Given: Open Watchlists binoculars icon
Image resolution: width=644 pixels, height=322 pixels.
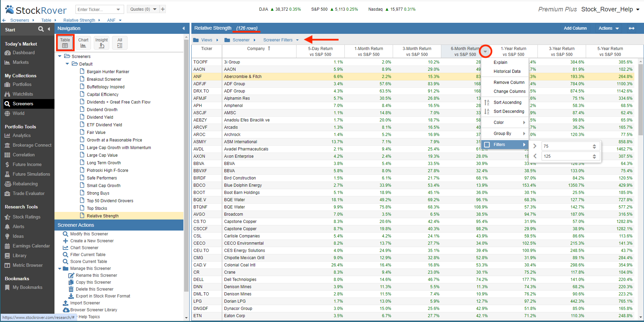Looking at the screenshot, I should pyautogui.click(x=7, y=94).
